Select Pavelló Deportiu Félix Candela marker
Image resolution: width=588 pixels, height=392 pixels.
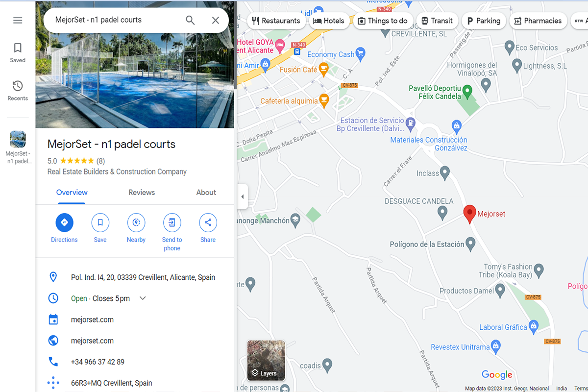tap(467, 91)
